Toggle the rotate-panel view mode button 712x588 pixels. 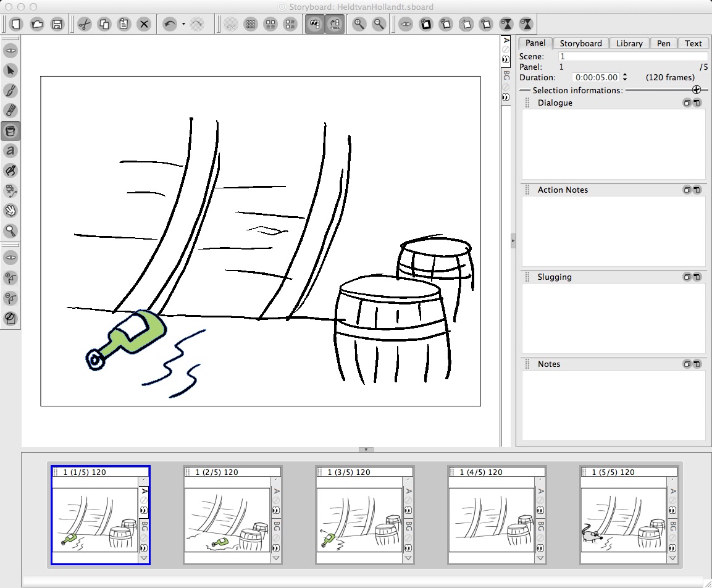[x=335, y=24]
